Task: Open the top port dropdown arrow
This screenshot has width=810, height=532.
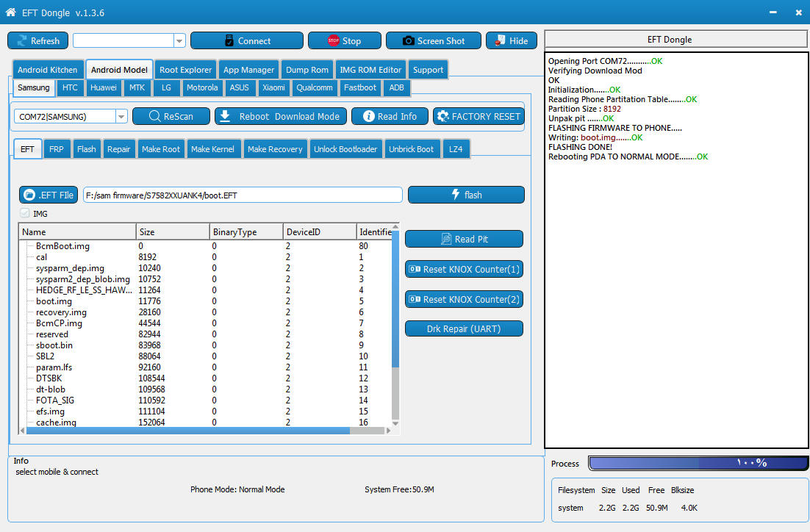Action: point(179,41)
